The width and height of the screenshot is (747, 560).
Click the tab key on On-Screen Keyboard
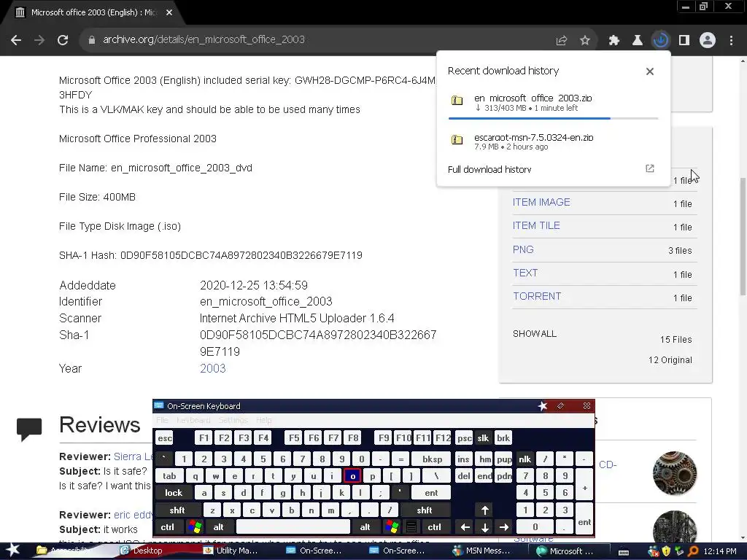169,476
